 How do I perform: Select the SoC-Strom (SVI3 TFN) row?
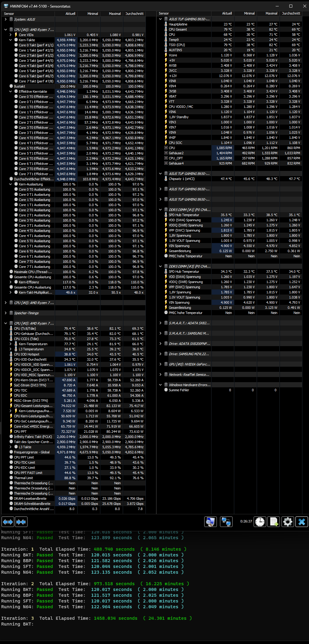point(74,385)
